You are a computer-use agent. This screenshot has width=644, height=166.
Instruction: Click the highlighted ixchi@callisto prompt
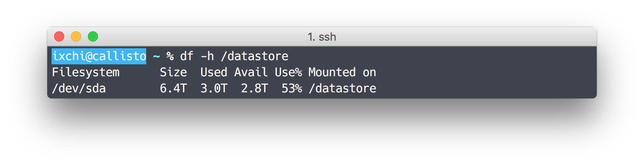(99, 56)
